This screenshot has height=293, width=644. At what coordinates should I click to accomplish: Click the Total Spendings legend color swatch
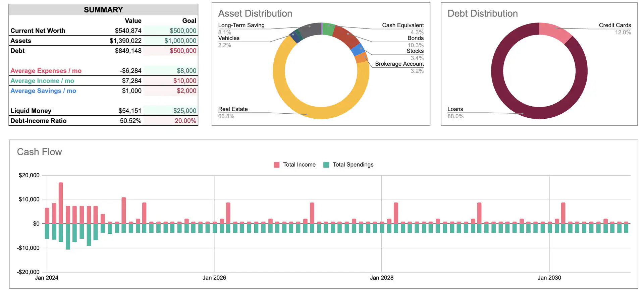click(x=326, y=165)
